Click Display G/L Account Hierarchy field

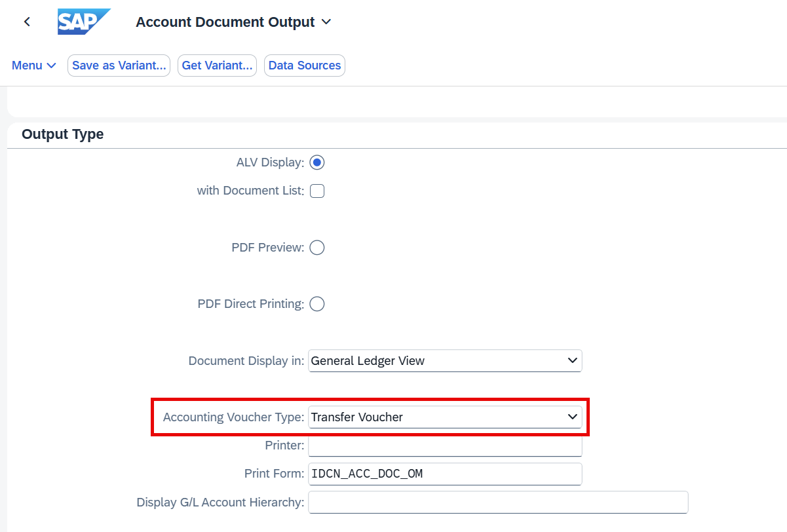click(498, 503)
